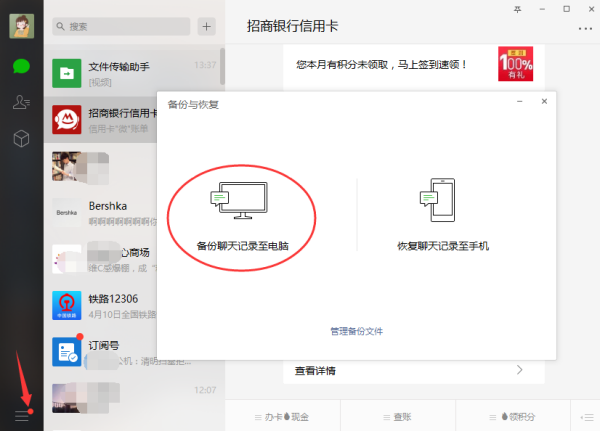Close the 备份与恢复 dialog
The height and width of the screenshot is (431, 600).
click(x=544, y=101)
